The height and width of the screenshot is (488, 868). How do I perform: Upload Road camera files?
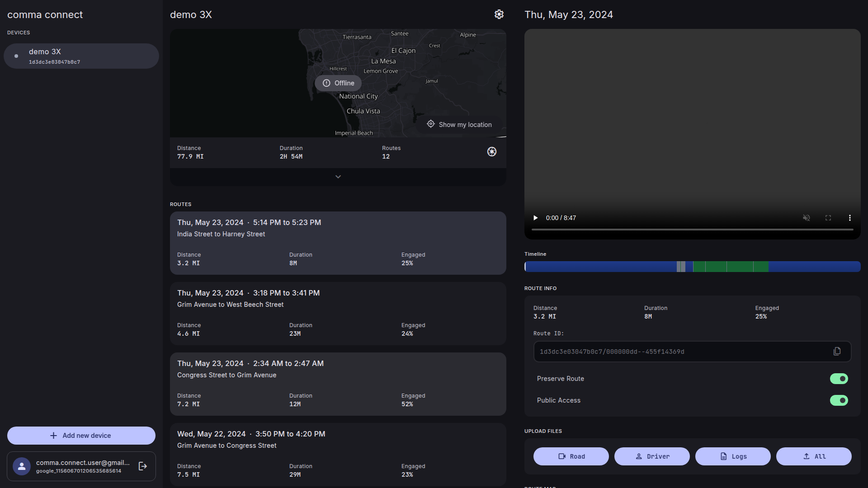point(571,456)
